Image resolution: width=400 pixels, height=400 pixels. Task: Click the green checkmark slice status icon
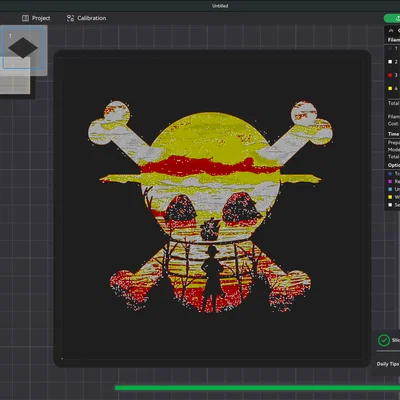[x=384, y=340]
